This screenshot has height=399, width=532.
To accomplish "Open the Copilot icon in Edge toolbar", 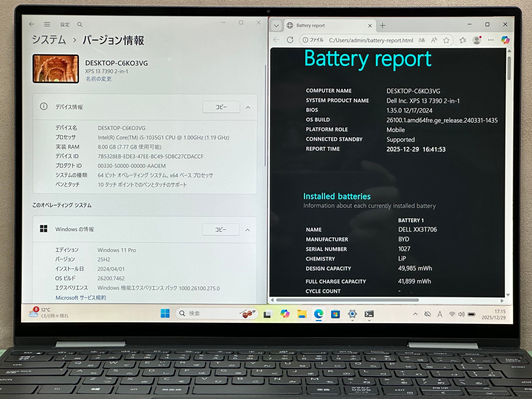I will (x=505, y=40).
